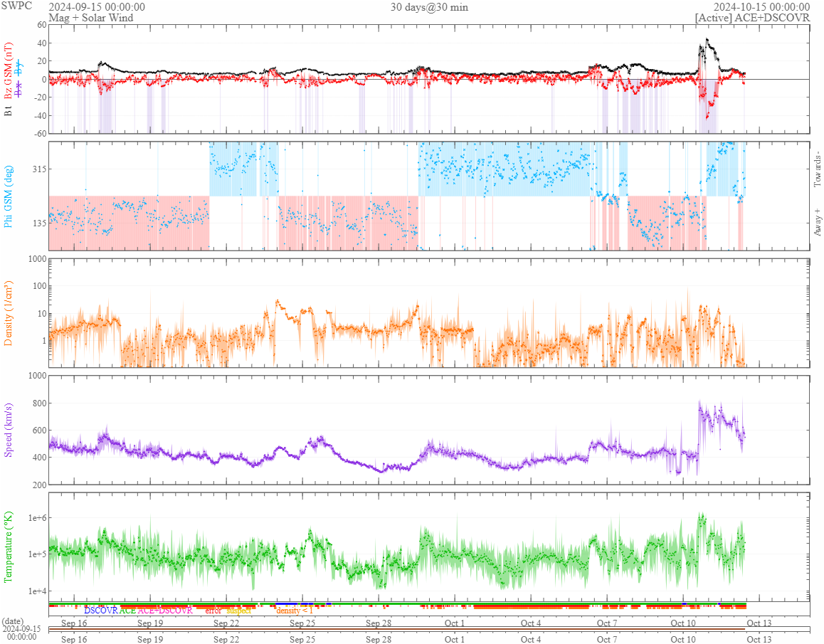The width and height of the screenshot is (824, 644).
Task: Click the Temperature (°K) axis label
Action: click(x=9, y=545)
